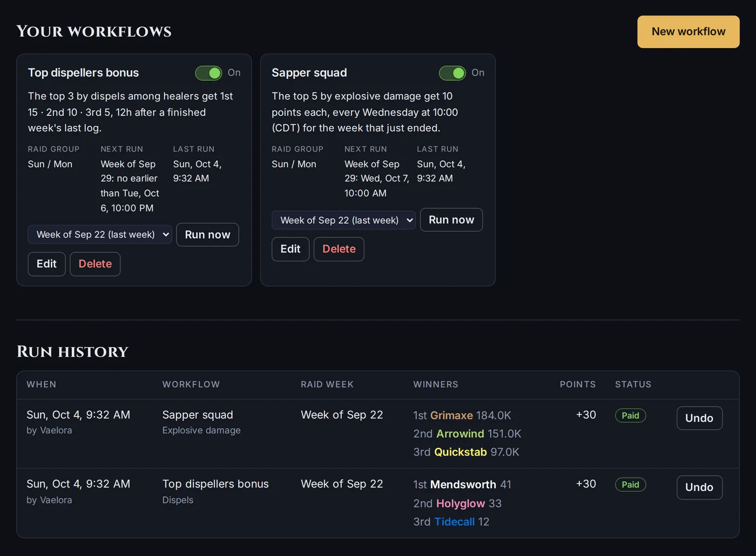Viewport: 756px width, 556px height.
Task: Undo the Top dispellers bonus run
Action: click(699, 487)
